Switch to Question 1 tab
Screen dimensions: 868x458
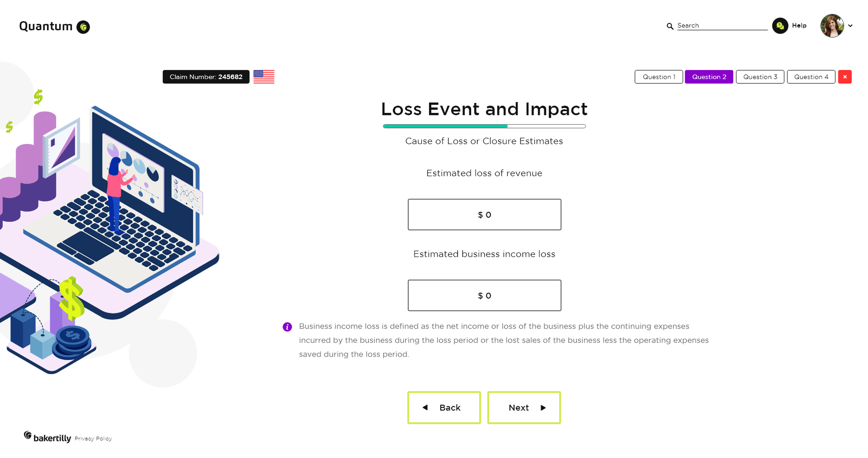click(659, 77)
